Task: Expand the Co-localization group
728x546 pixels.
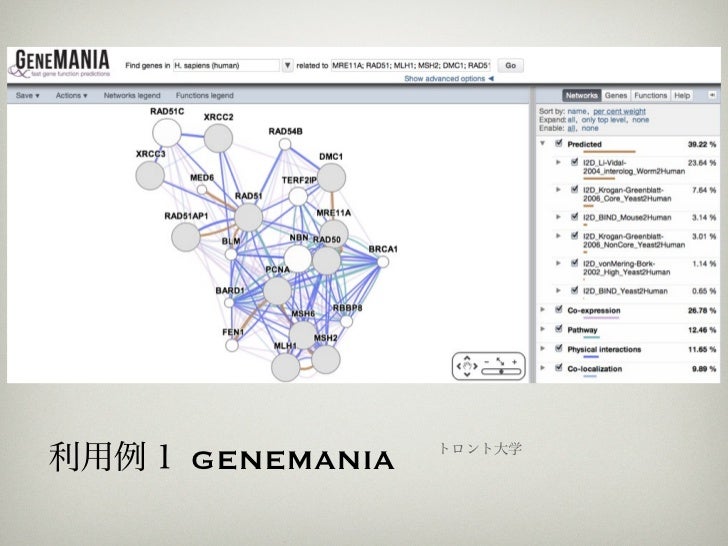Action: point(542,368)
